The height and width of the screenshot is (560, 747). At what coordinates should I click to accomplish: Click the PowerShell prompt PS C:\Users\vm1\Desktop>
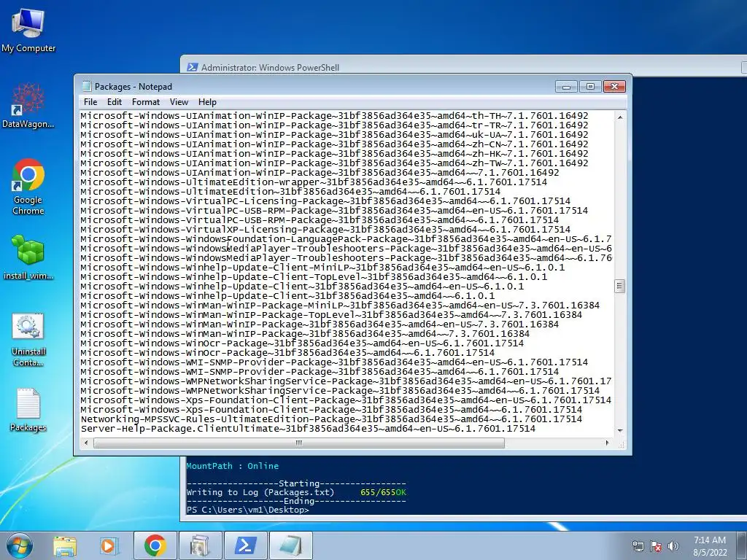point(248,510)
